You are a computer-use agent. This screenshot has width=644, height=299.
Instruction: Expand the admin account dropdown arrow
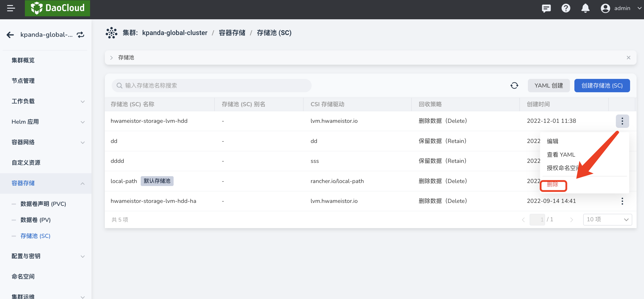tap(639, 8)
